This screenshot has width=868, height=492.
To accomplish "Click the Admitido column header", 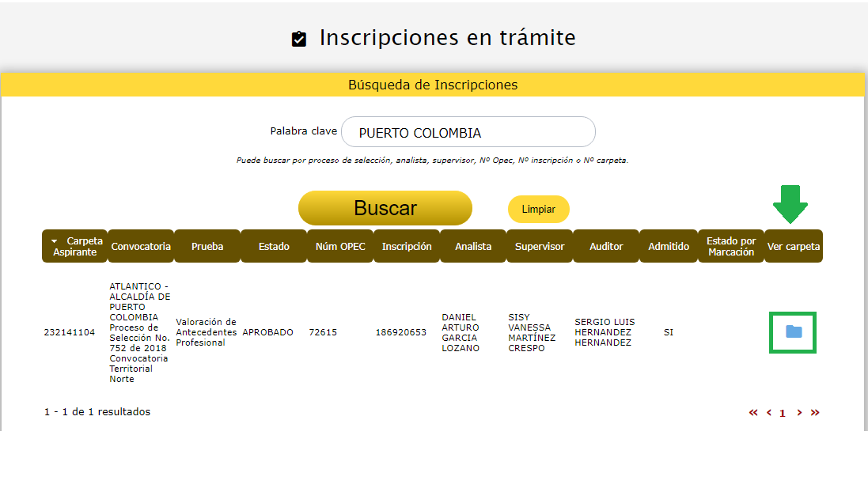I will click(x=669, y=246).
